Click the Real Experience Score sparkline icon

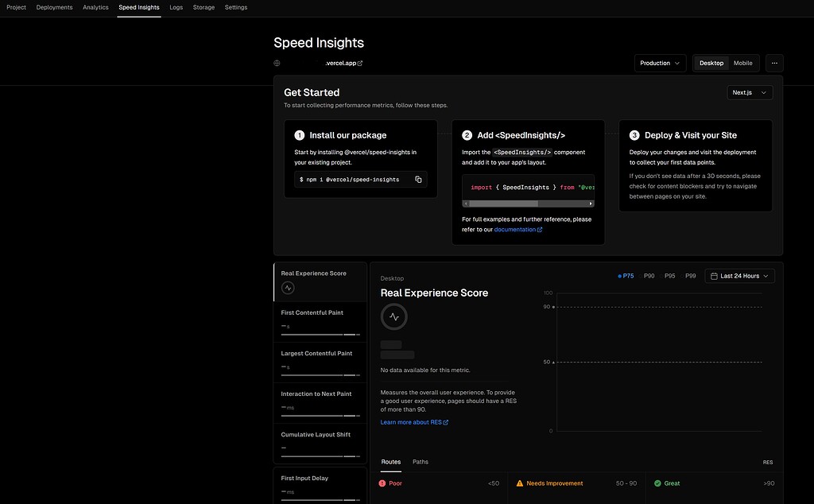click(288, 287)
